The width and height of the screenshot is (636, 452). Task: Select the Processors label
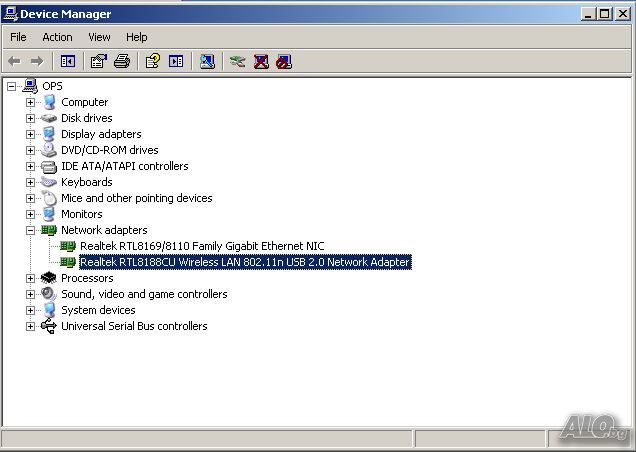point(87,278)
